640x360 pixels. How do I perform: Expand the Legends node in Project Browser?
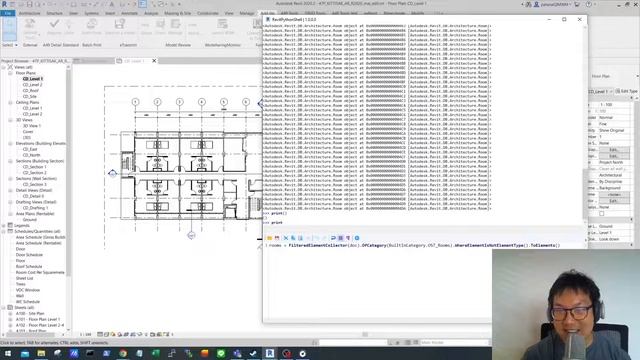coord(4,226)
